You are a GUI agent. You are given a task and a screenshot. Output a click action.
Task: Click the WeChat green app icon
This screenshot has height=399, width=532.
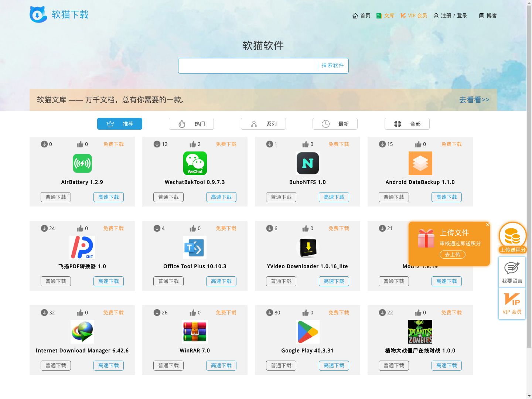pyautogui.click(x=195, y=163)
